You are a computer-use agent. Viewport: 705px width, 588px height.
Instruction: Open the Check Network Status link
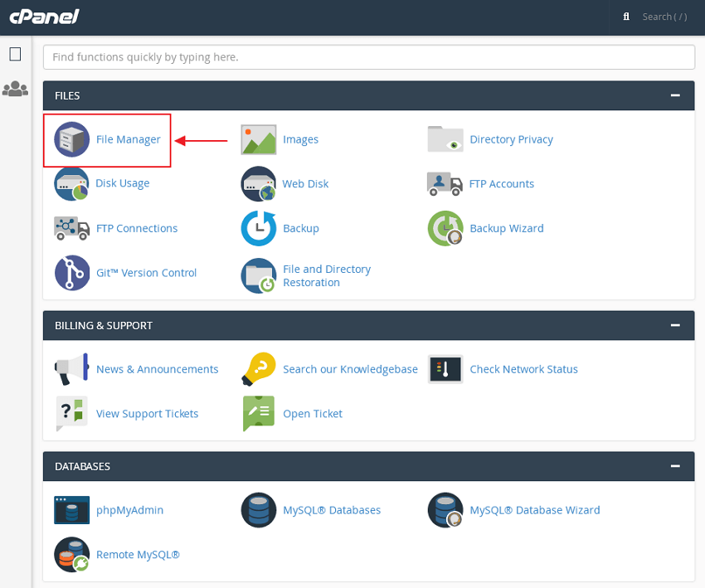pos(524,369)
